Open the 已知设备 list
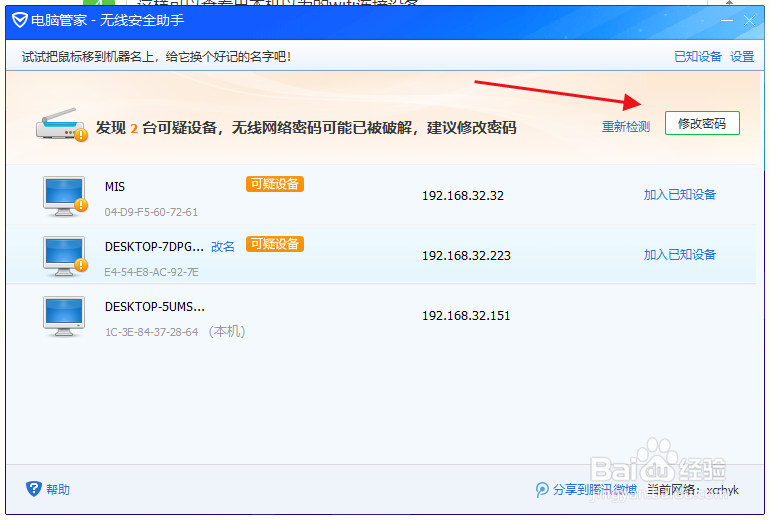This screenshot has width=770, height=520. [x=698, y=56]
